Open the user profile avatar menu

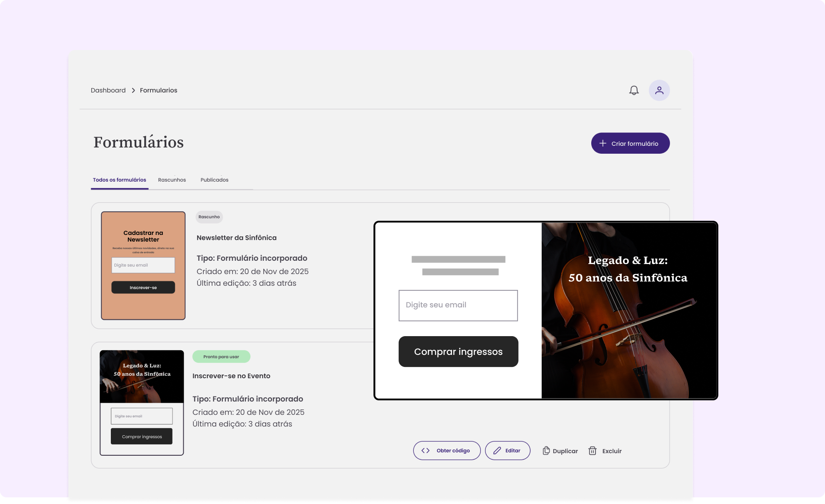point(659,90)
